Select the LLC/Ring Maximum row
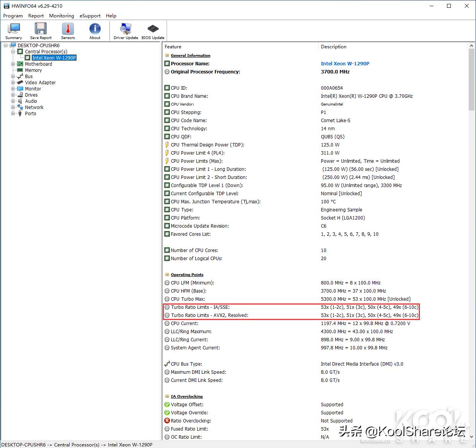The width and height of the screenshot is (476, 448). pos(315,332)
